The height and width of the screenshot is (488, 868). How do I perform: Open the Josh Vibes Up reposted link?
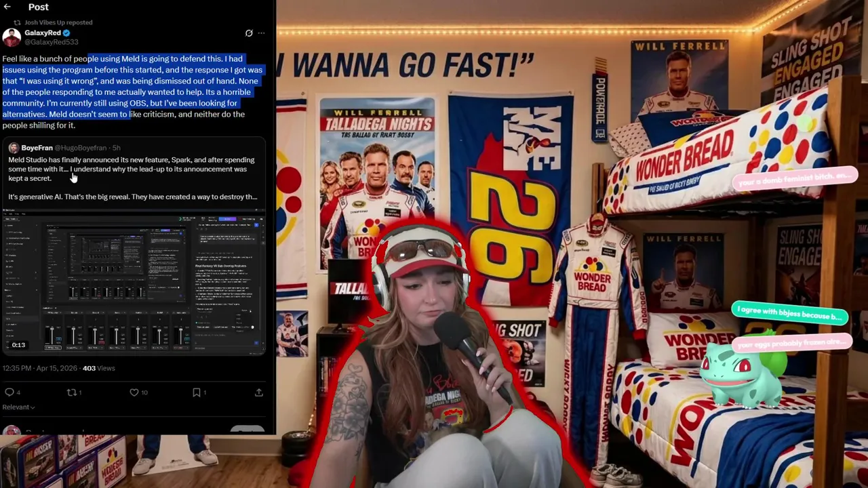pyautogui.click(x=58, y=22)
